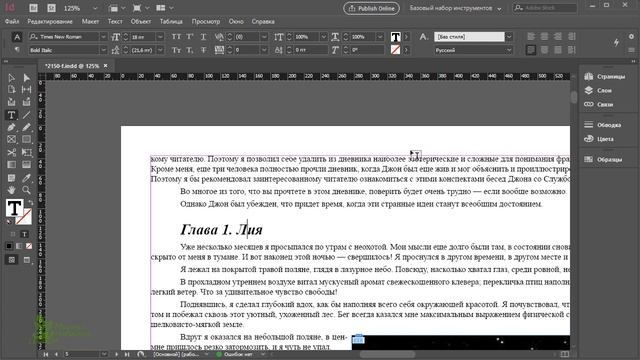
Task: Open the Файл menu
Action: [12, 22]
